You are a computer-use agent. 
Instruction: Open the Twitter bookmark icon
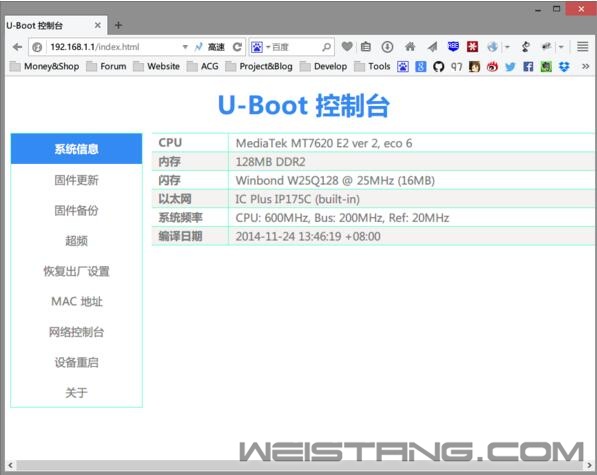pos(510,67)
